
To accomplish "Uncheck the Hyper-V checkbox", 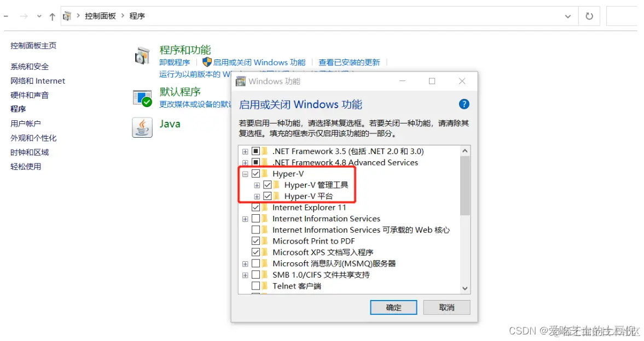I will click(x=256, y=174).
